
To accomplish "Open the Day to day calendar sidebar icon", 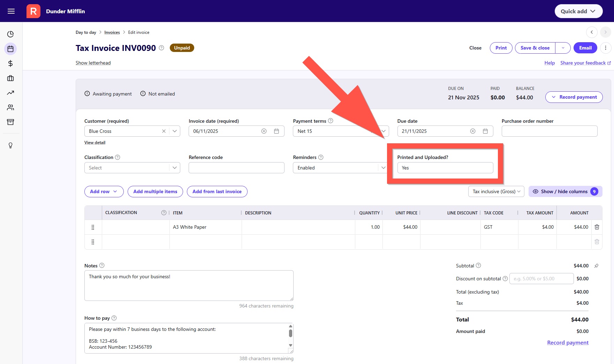I will 10,49.
